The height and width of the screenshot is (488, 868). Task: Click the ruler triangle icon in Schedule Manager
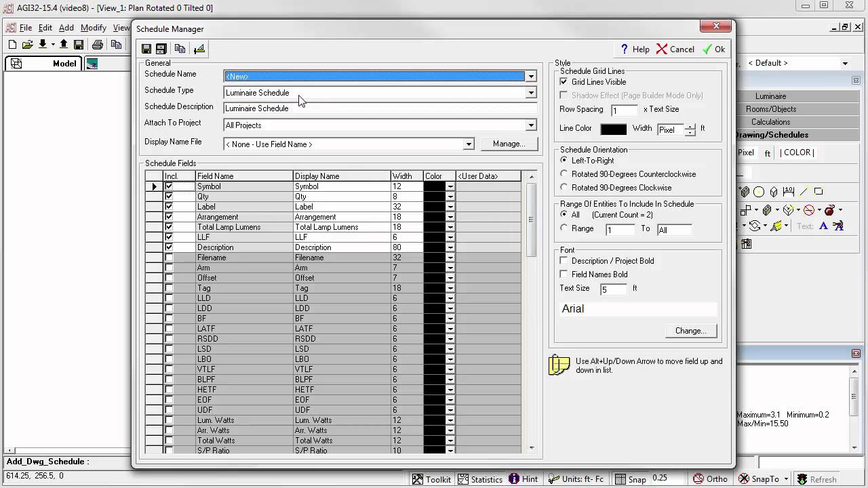(x=199, y=49)
